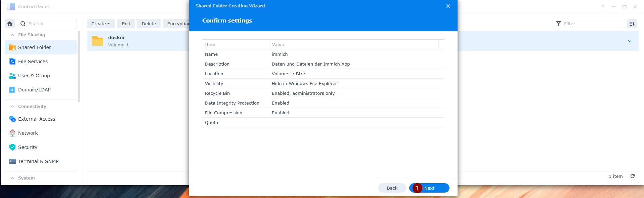Image resolution: width=644 pixels, height=198 pixels.
Task: Close the Shared Folder Creation Wizard
Action: point(448,6)
